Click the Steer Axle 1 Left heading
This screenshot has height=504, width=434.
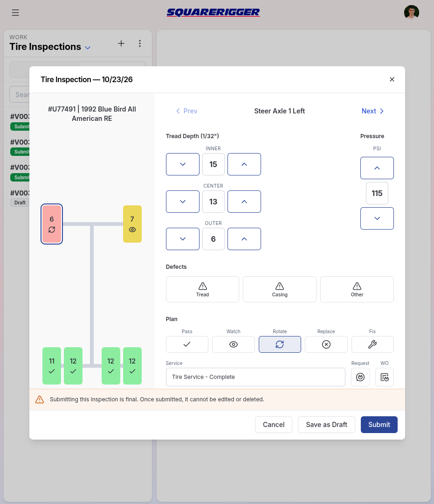(280, 111)
